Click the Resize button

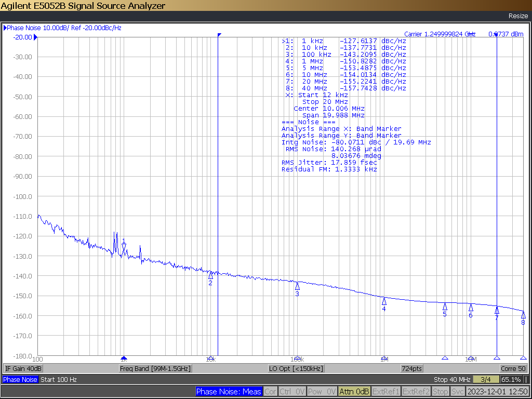[518, 16]
